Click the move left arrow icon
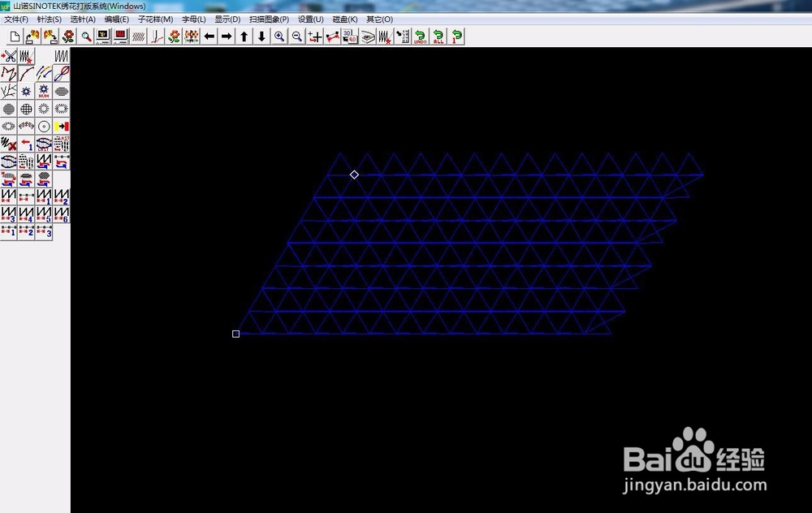Viewport: 812px width, 513px height. (x=209, y=37)
